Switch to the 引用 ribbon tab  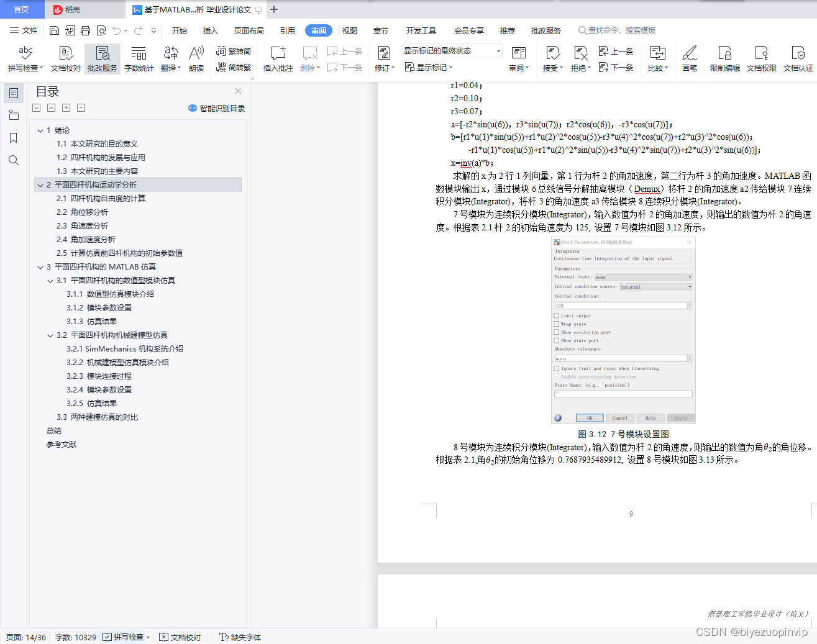click(288, 30)
